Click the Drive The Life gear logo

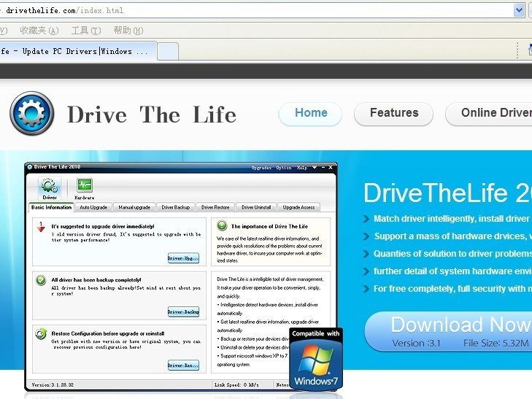(32, 115)
